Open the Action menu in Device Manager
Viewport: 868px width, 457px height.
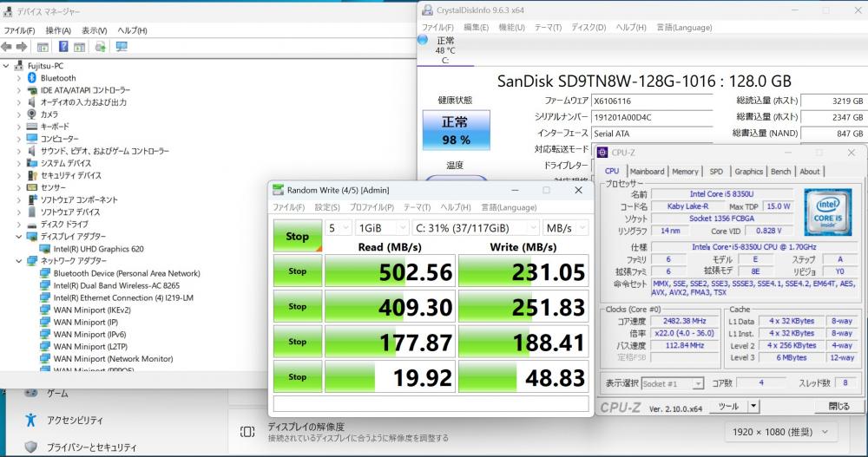[x=58, y=30]
